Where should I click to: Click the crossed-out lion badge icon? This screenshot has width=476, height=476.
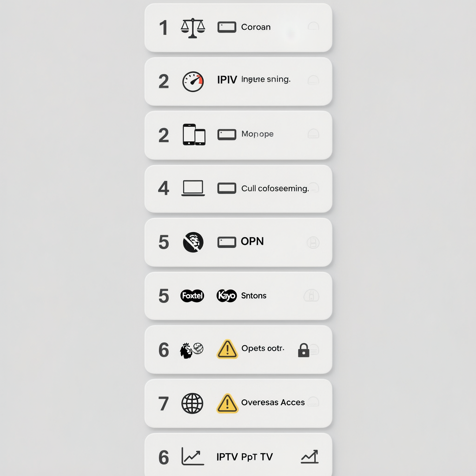pyautogui.click(x=193, y=242)
